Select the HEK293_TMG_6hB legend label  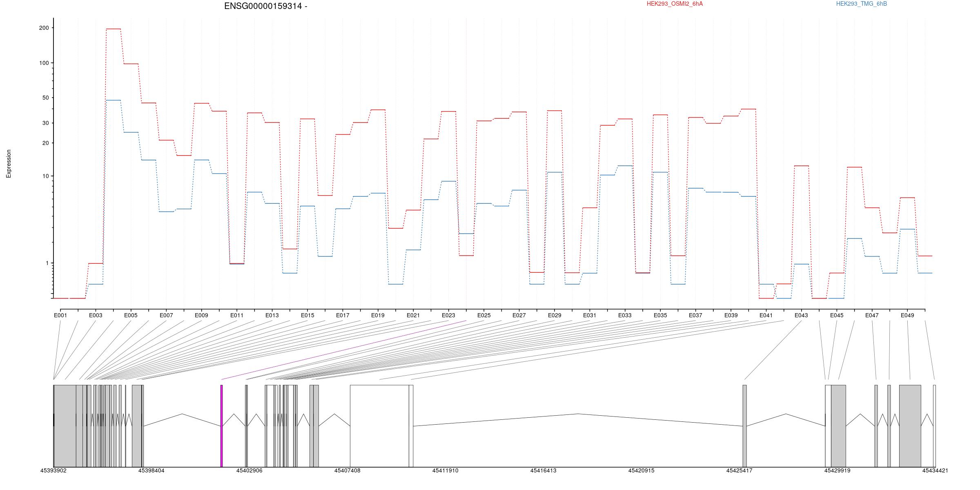pyautogui.click(x=862, y=4)
